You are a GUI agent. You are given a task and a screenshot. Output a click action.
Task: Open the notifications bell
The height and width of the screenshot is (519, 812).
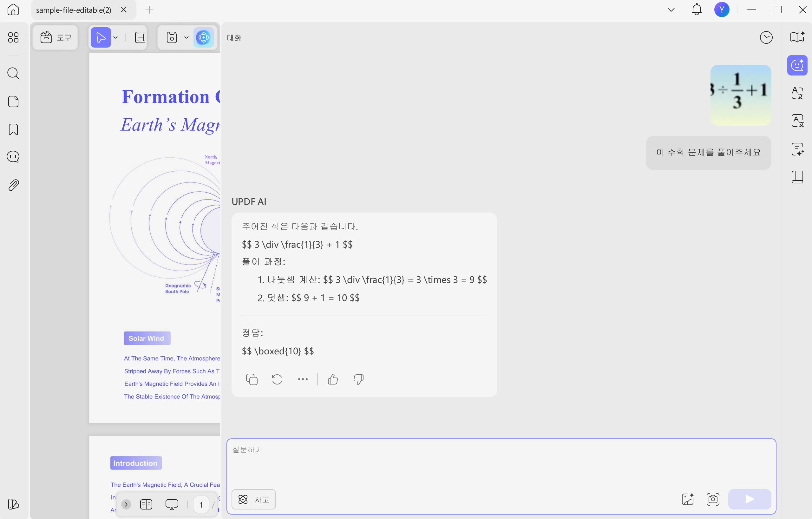(x=697, y=10)
